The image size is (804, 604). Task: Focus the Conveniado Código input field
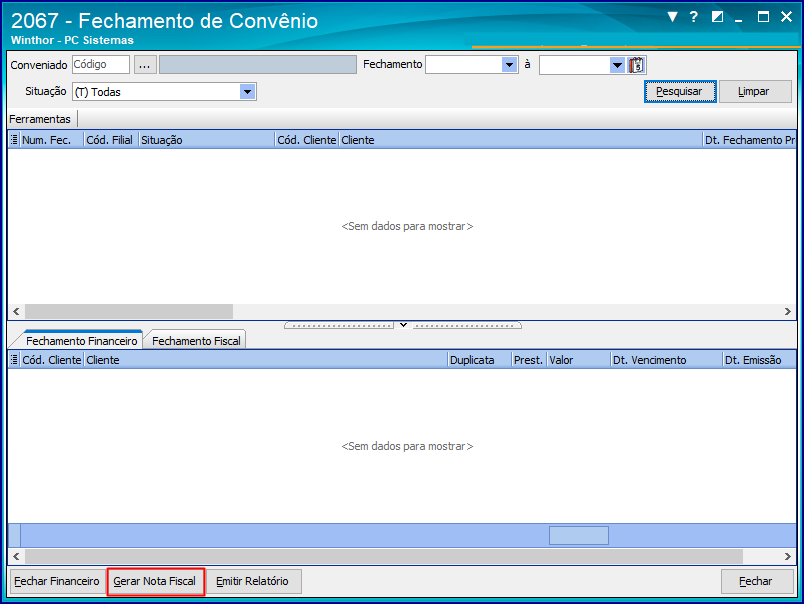101,65
